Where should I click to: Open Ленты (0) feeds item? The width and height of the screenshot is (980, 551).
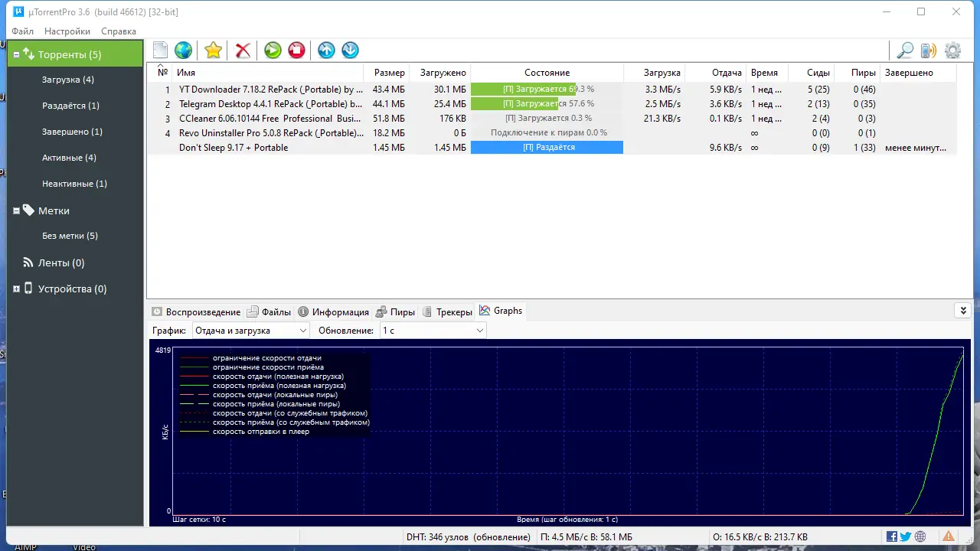(61, 262)
